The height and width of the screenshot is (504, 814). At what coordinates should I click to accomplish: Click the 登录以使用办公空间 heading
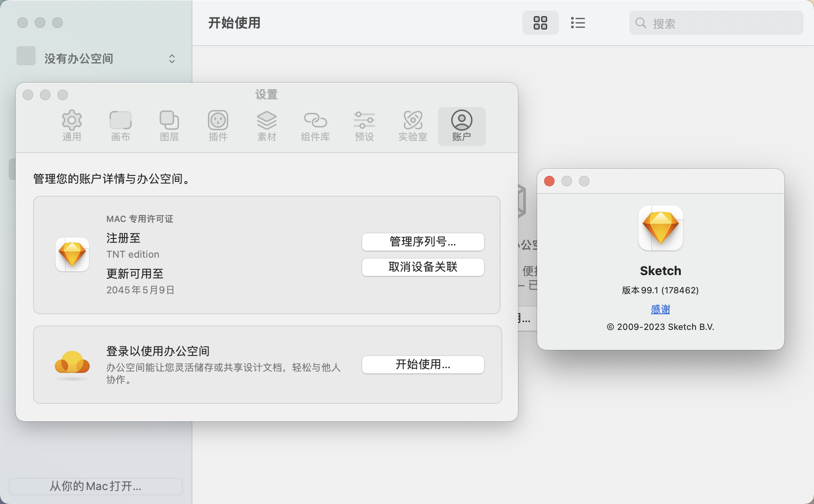point(158,351)
